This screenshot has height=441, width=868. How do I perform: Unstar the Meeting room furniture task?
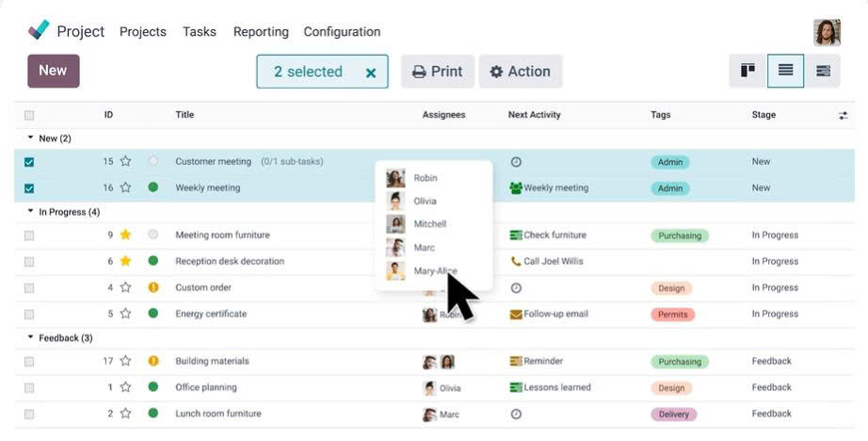click(125, 235)
